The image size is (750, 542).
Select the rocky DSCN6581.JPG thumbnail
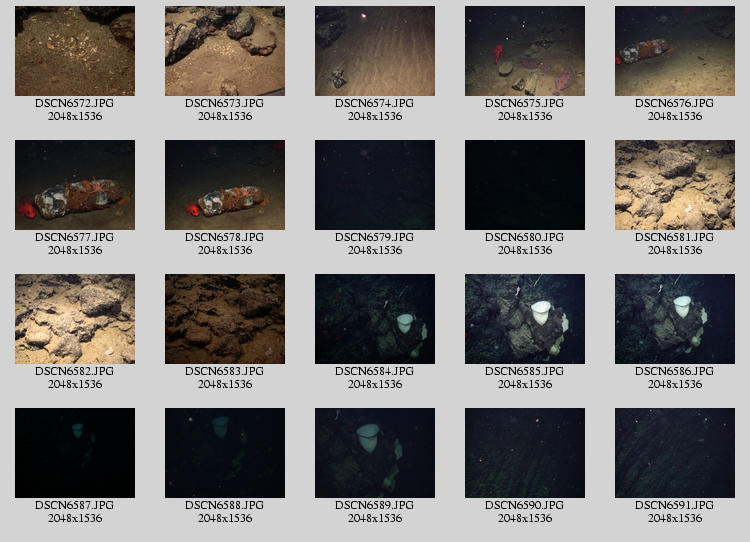[x=675, y=185]
